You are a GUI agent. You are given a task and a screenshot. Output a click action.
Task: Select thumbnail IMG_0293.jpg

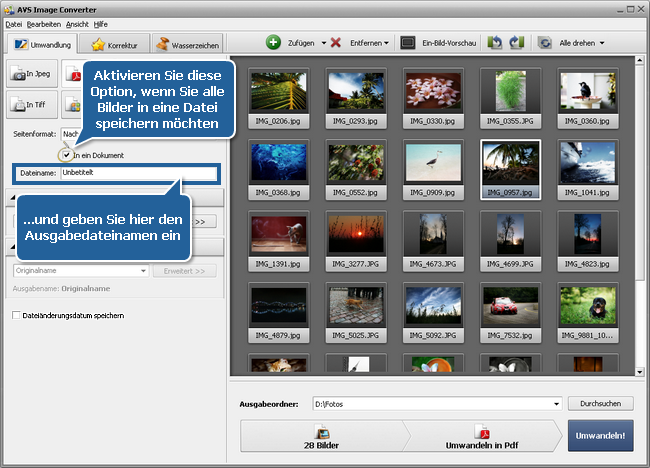click(x=356, y=99)
